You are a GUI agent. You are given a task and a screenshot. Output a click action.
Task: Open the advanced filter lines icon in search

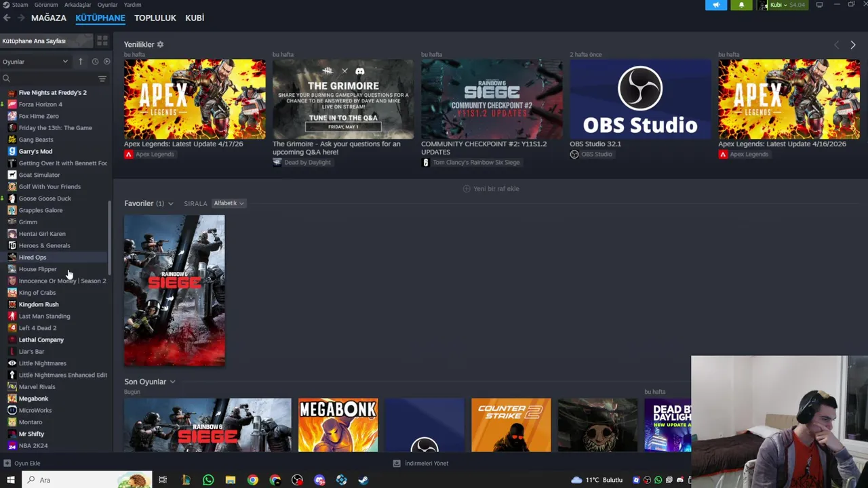102,79
